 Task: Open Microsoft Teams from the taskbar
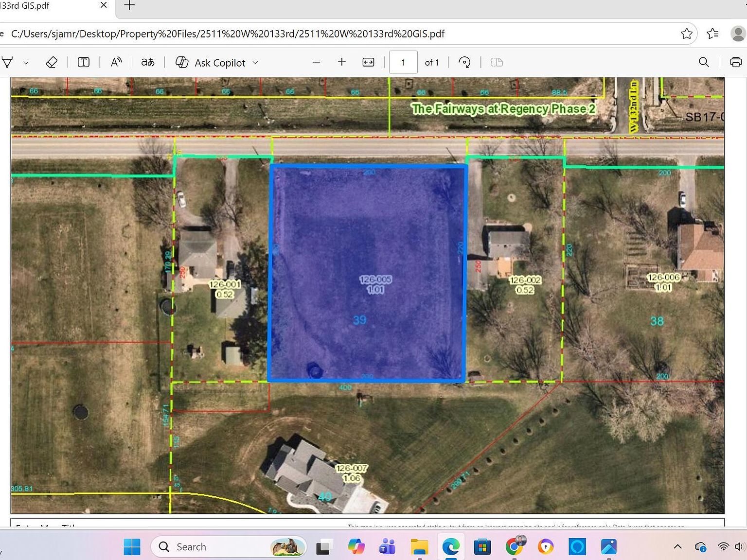click(388, 547)
